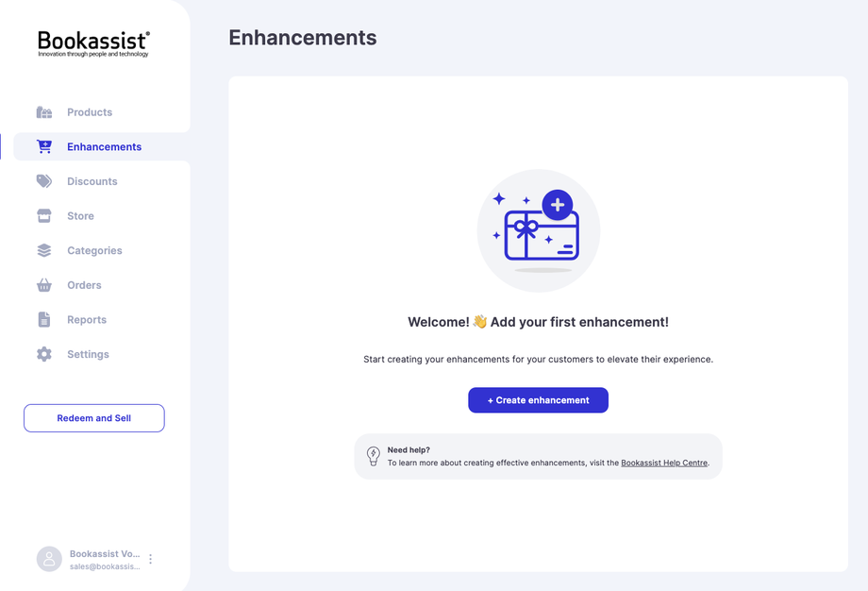The height and width of the screenshot is (591, 868).
Task: Click the Products building icon
Action: pyautogui.click(x=44, y=112)
